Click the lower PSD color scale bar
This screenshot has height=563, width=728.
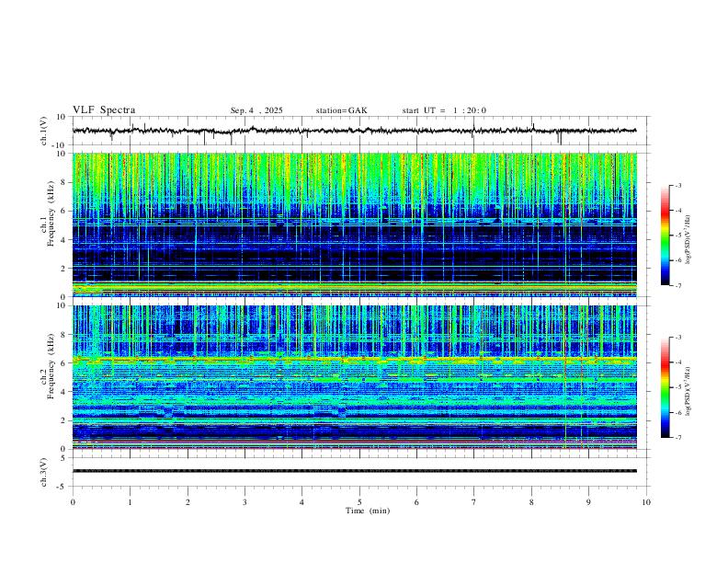[665, 387]
